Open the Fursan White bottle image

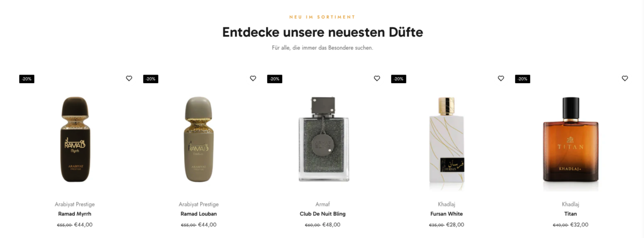tap(447, 144)
